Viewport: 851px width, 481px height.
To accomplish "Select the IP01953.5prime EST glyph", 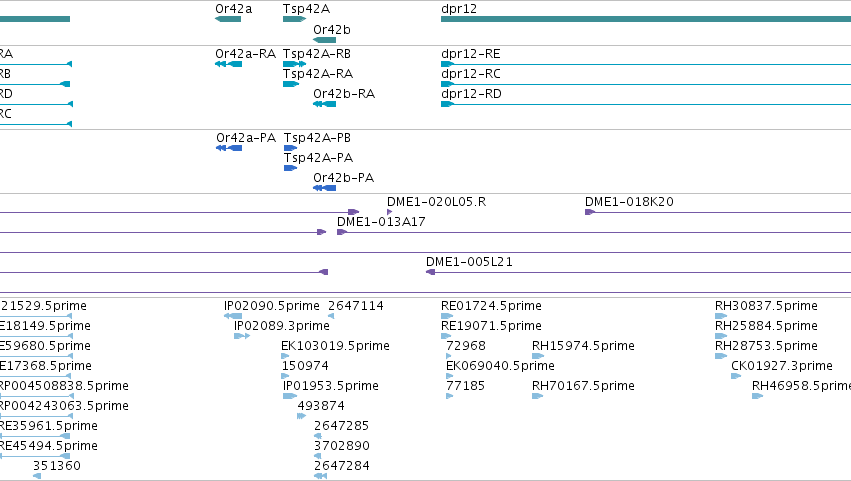I will coord(290,396).
